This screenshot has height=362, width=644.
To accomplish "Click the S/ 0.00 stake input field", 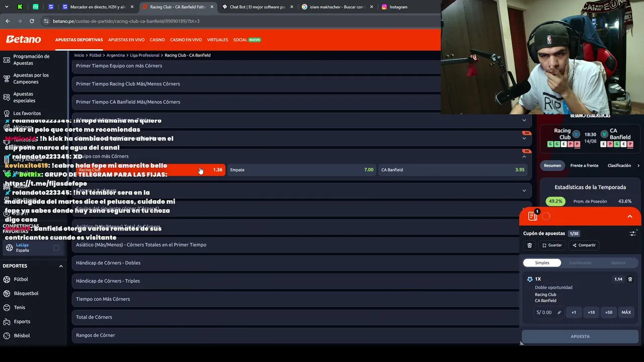I will (x=548, y=313).
